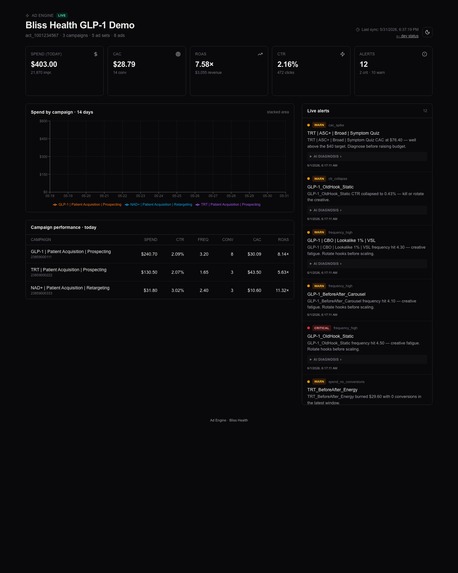
Task: Click the dollar icon in Spend card
Action: (95, 54)
